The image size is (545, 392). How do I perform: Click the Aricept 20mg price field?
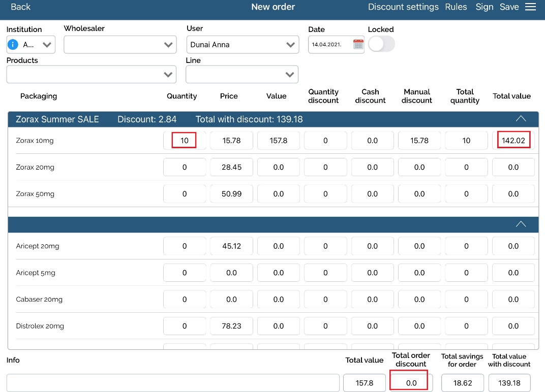click(231, 246)
